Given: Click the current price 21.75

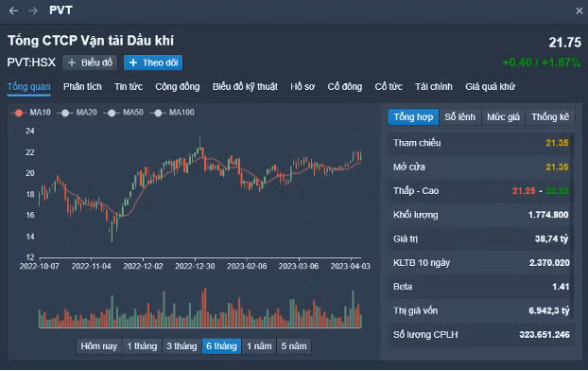Looking at the screenshot, I should pos(564,43).
